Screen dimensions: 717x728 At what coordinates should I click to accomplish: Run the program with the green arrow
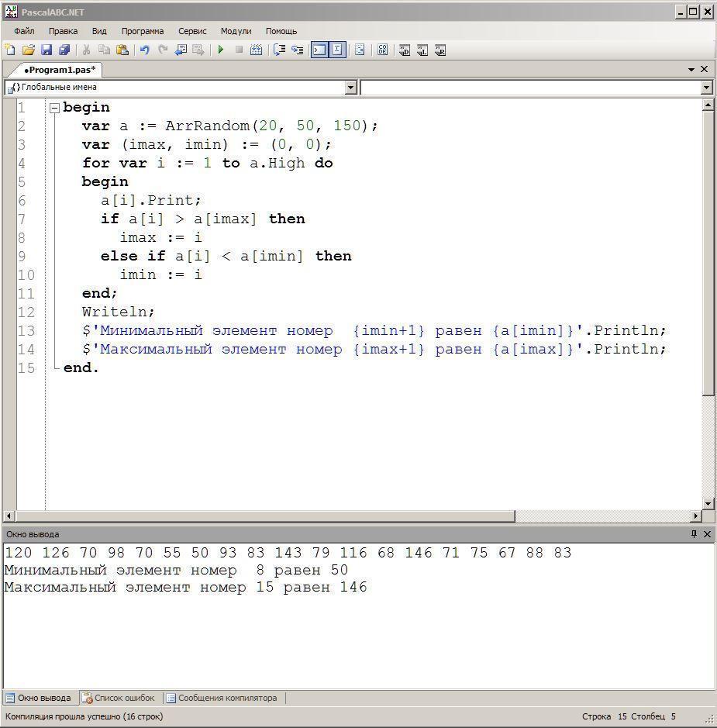pos(221,50)
